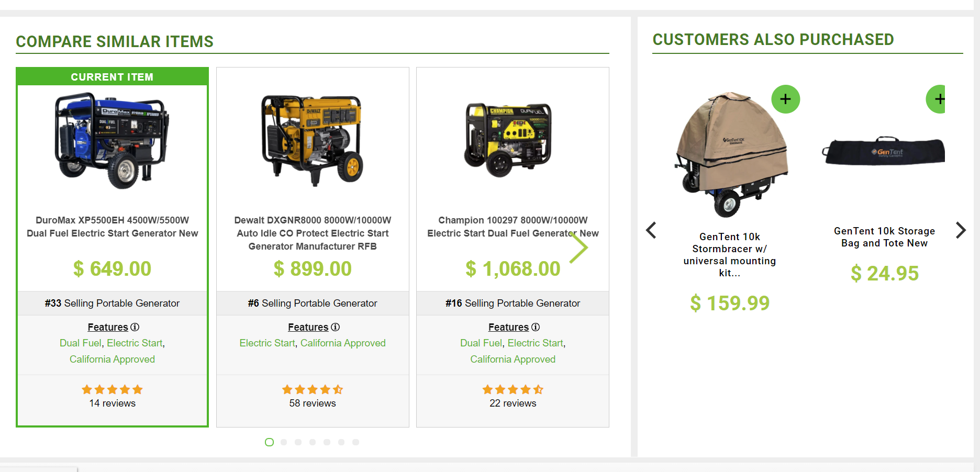This screenshot has height=472, width=980.
Task: Add GenTent Storage Bag with plus icon
Action: [936, 99]
